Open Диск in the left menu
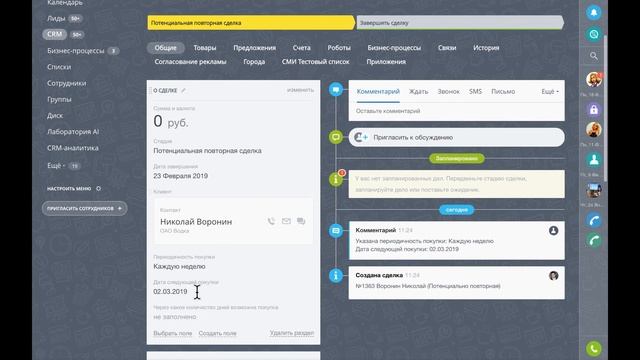 (55, 116)
